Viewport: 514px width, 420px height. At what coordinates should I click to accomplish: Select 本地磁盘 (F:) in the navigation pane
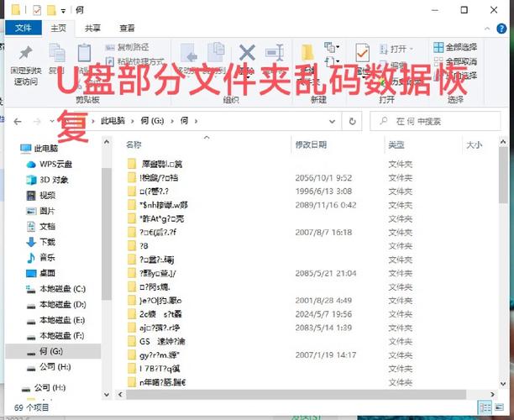(x=55, y=336)
